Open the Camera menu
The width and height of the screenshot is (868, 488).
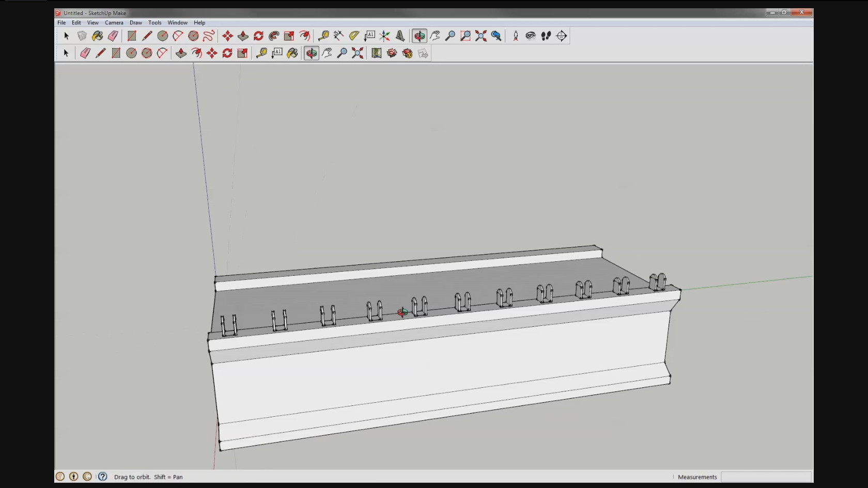tap(114, 23)
